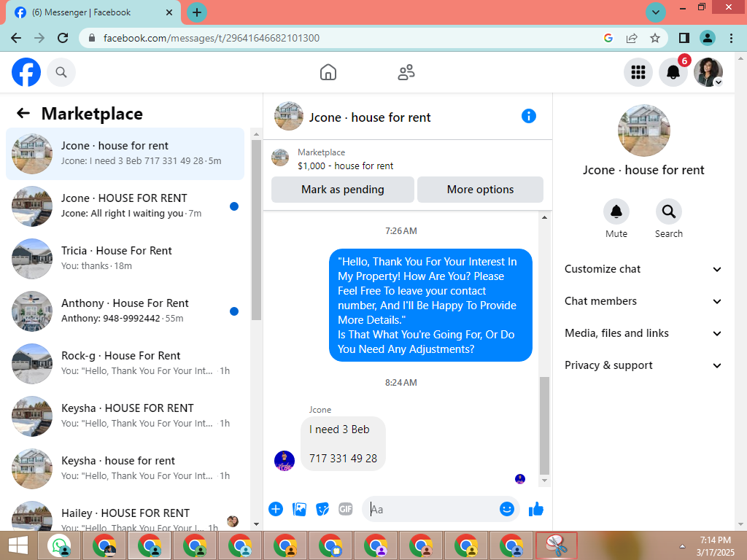
Task: Open the emoji picker smiley icon
Action: click(507, 509)
